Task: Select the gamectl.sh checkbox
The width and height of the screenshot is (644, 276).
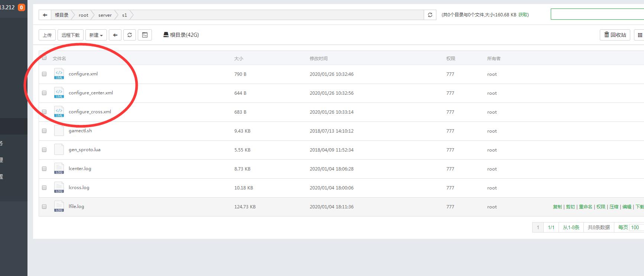Action: pyautogui.click(x=44, y=131)
